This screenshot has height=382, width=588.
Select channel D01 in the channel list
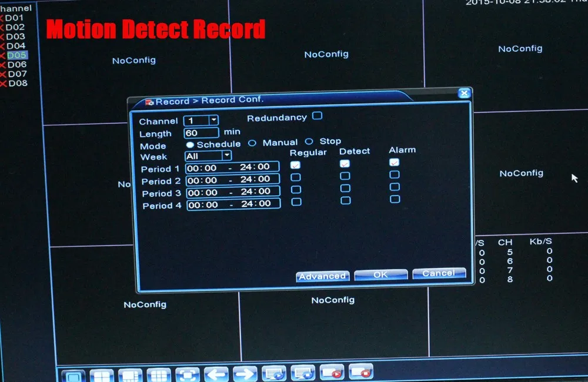[14, 18]
